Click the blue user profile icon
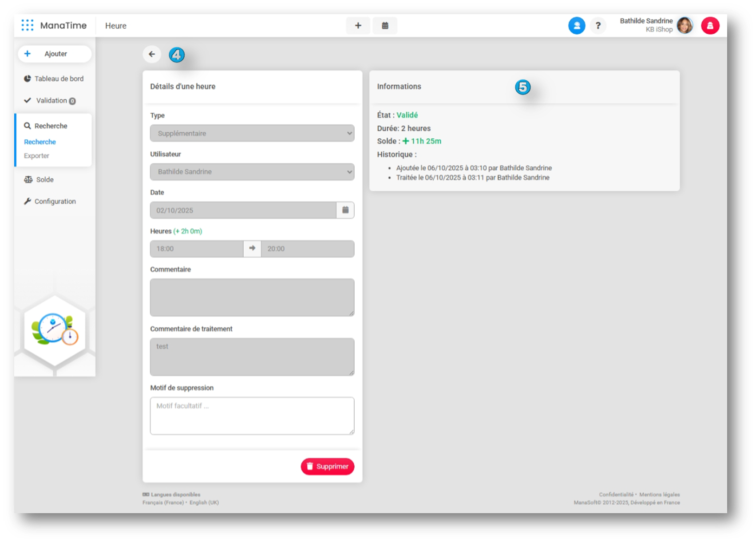Image resolution: width=756 pixels, height=542 pixels. coord(576,26)
